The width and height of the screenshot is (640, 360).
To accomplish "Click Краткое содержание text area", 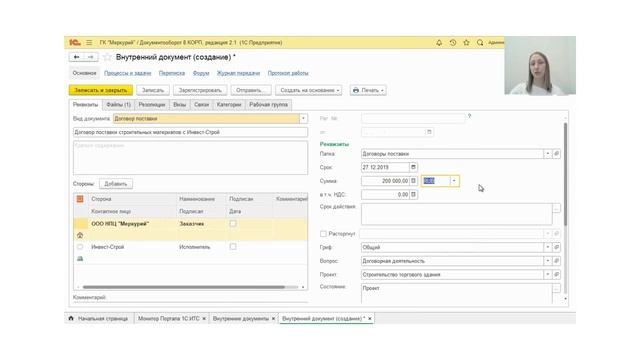I will tap(190, 158).
